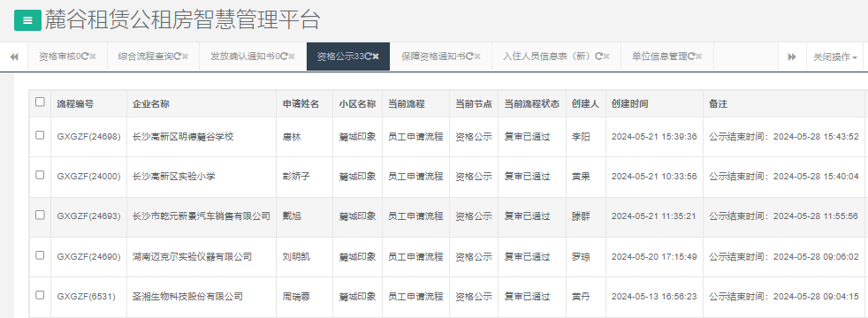Check the row GXGZF(24690) checkbox

tap(40, 255)
